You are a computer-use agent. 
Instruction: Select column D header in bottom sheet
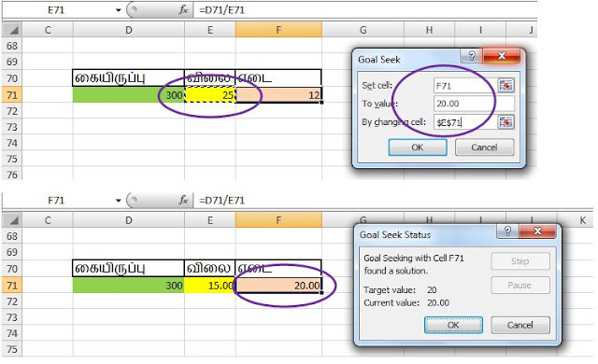129,220
